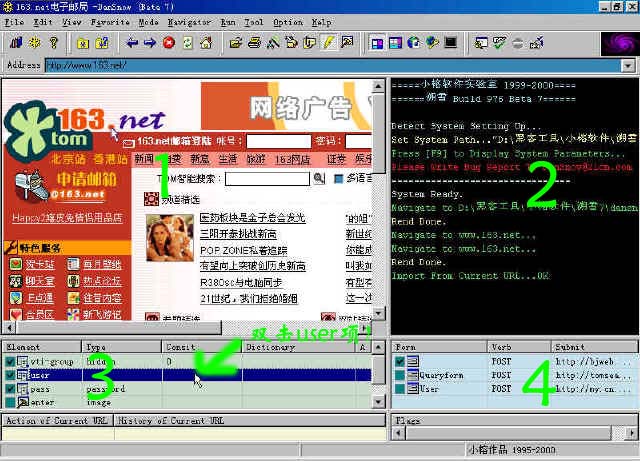The height and width of the screenshot is (461, 640).
Task: Select the first blue pane layout icon
Action: point(377,42)
